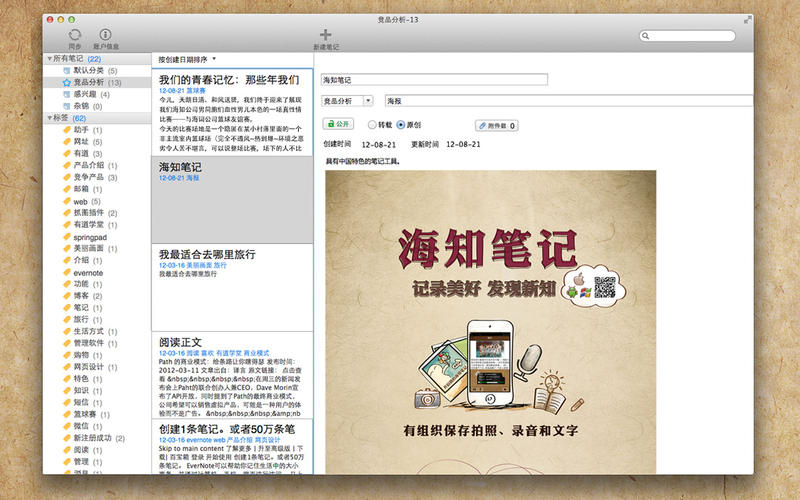This screenshot has height=500, width=800.
Task: Click the magnifier icon in search box
Action: tap(646, 36)
